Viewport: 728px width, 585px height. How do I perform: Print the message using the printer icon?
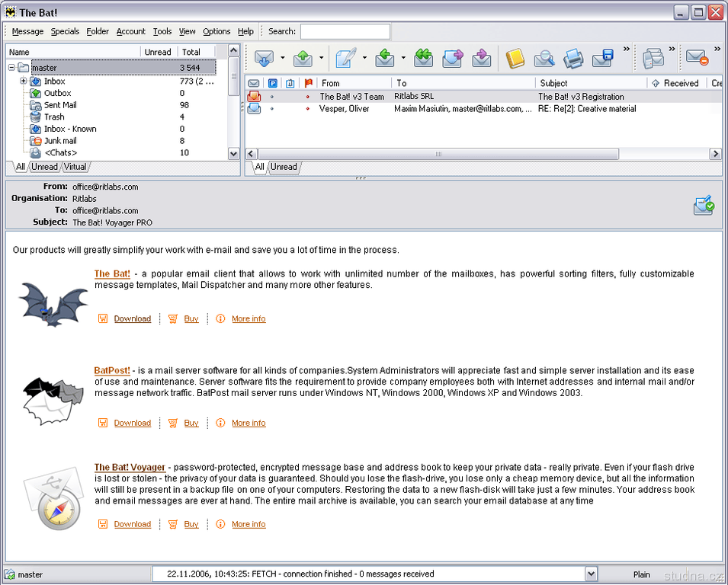pyautogui.click(x=574, y=59)
